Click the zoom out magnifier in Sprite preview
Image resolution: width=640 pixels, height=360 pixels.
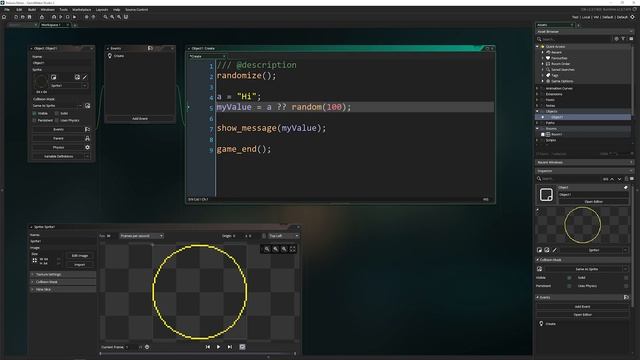267,249
